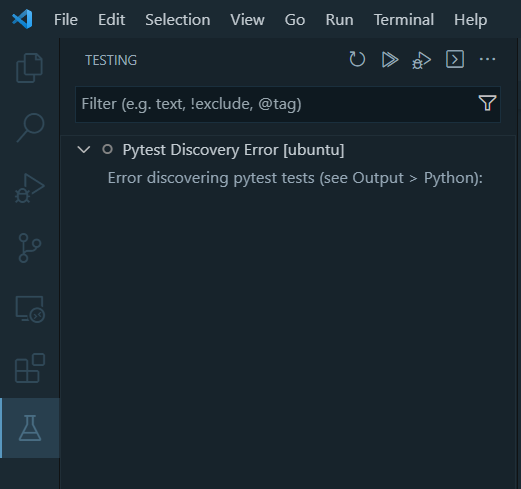This screenshot has width=521, height=489.
Task: Open Source Control view
Action: pos(29,248)
